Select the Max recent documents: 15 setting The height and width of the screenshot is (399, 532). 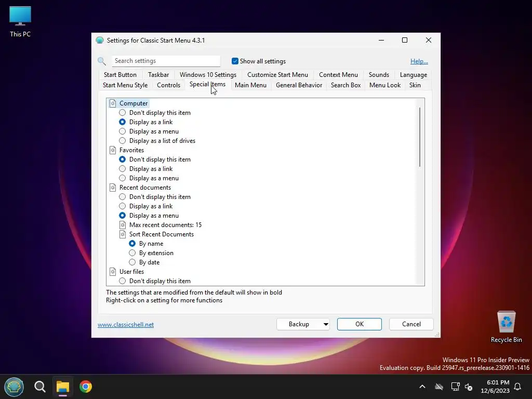point(165,225)
